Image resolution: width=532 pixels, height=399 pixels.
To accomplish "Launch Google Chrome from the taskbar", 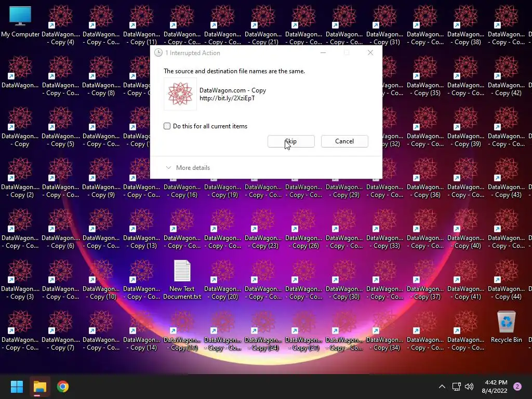I will tap(63, 387).
